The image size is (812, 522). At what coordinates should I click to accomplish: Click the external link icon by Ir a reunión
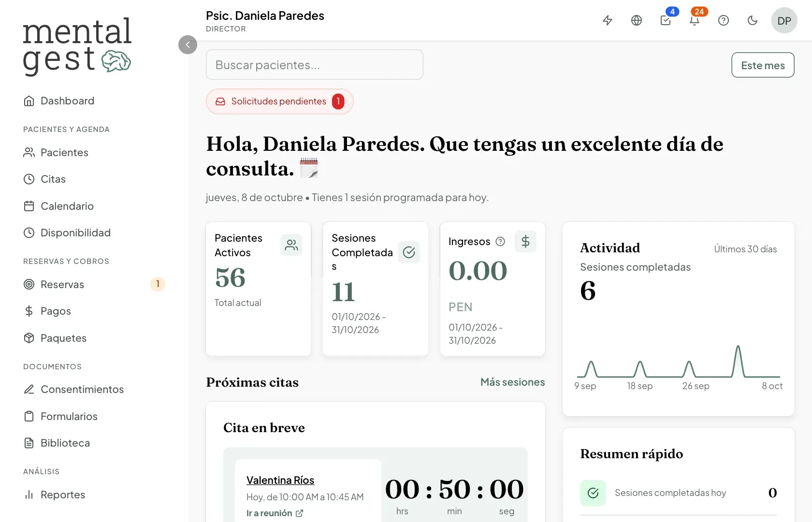(x=299, y=513)
